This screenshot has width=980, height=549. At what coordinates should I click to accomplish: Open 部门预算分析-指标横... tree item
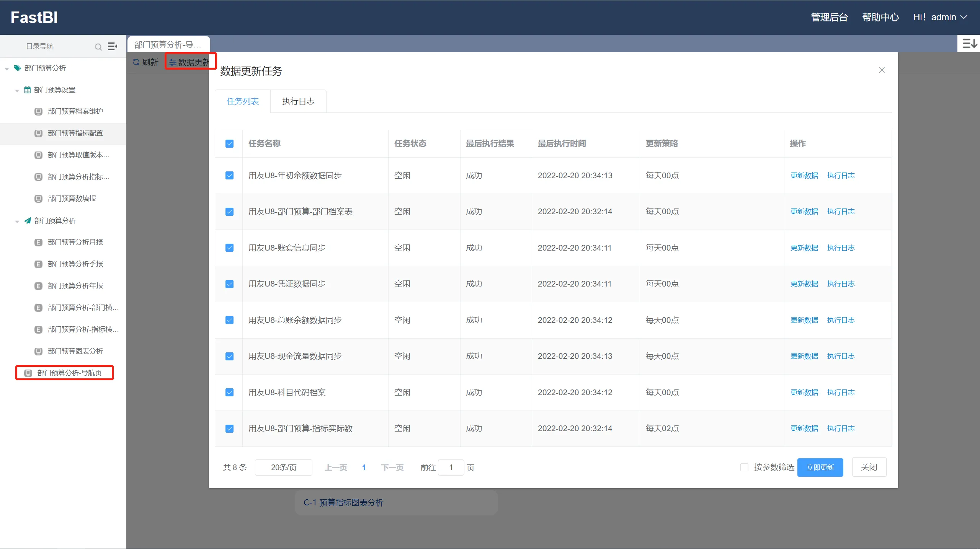(83, 329)
